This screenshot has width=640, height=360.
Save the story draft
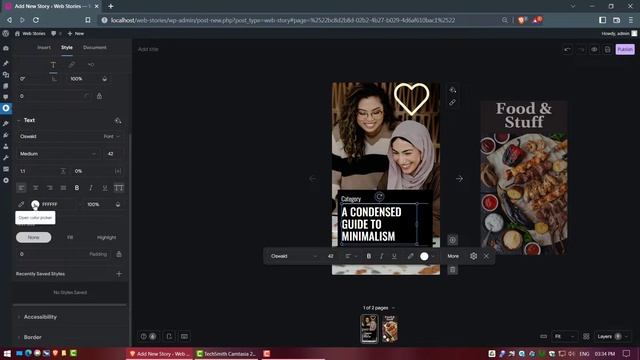click(607, 49)
